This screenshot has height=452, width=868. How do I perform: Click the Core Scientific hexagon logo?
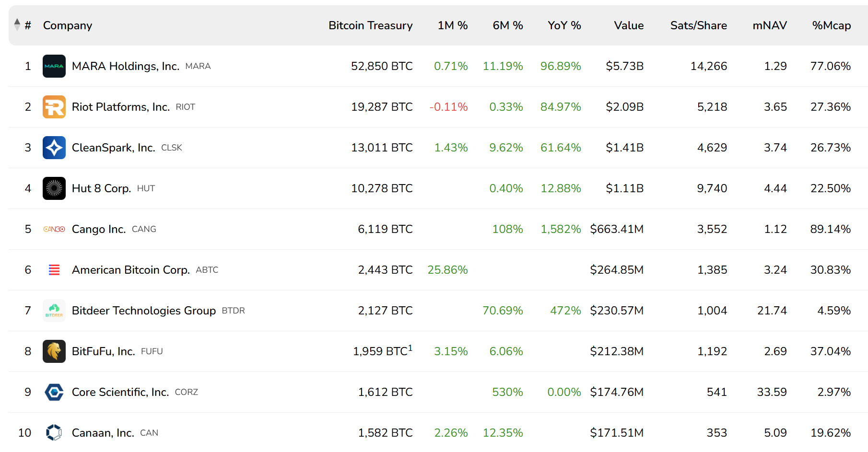point(54,392)
